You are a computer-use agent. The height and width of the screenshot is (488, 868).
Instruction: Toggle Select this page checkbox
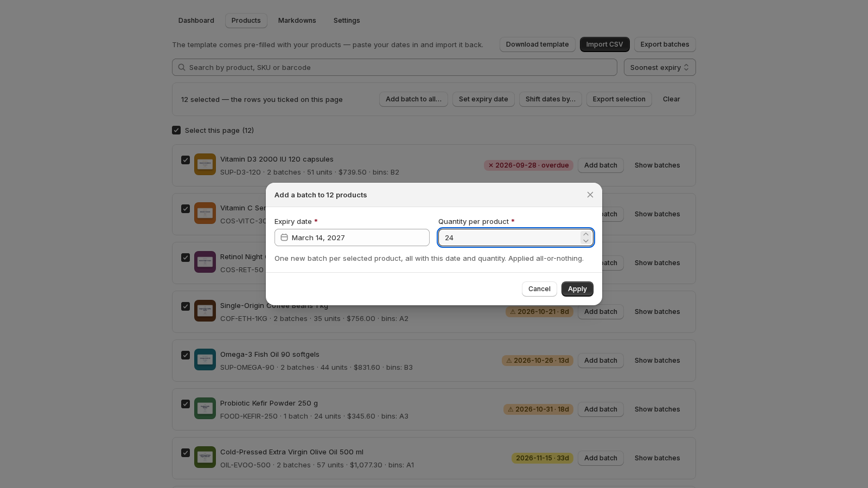coord(176,130)
